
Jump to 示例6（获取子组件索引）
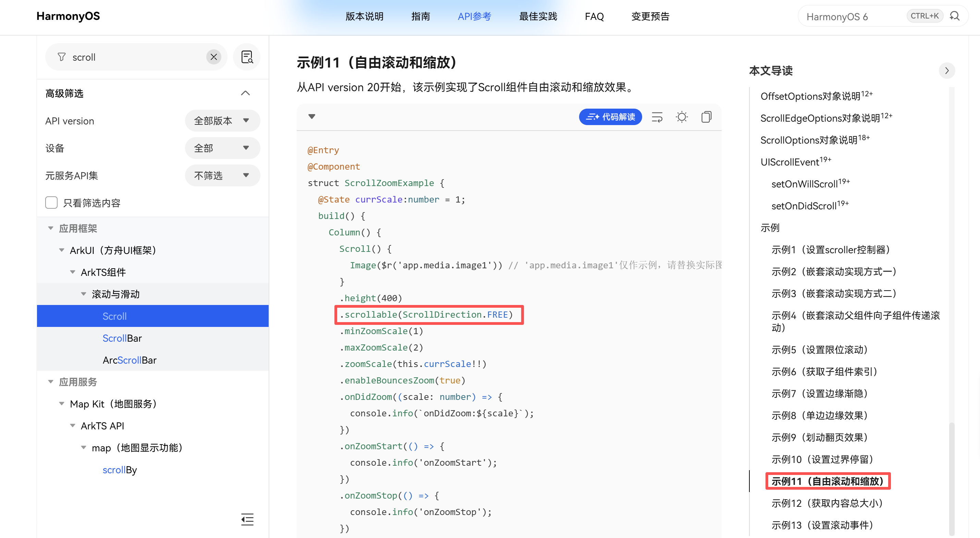click(825, 371)
